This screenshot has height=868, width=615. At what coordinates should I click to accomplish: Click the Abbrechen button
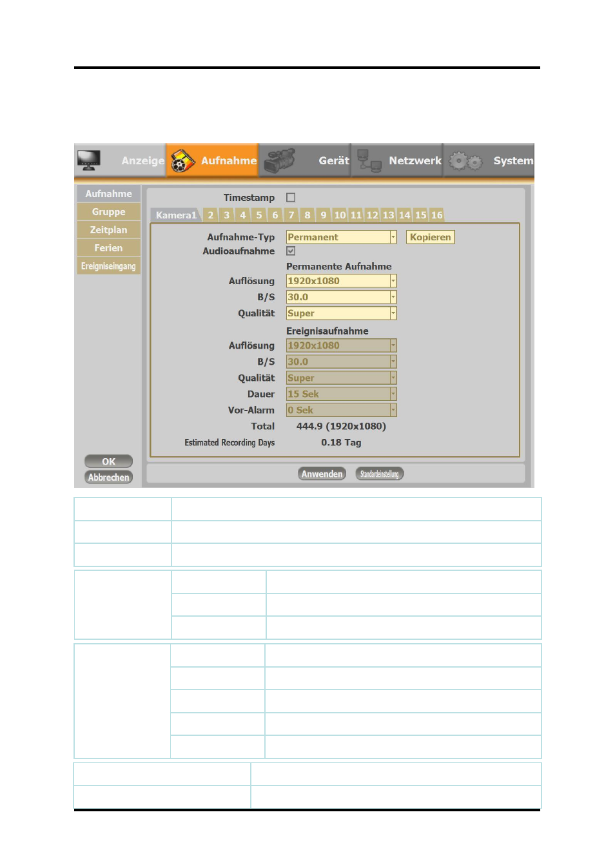point(108,477)
